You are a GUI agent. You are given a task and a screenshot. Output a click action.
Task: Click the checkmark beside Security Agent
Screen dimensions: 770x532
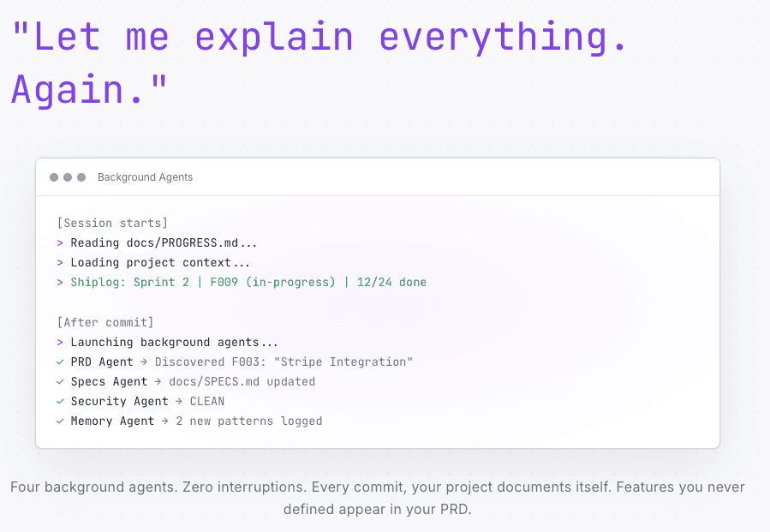pyautogui.click(x=61, y=402)
